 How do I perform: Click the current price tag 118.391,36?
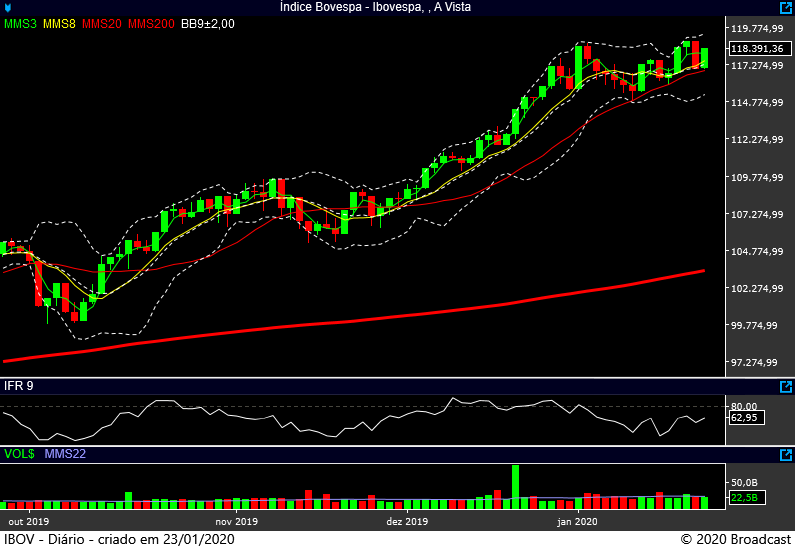[x=756, y=48]
